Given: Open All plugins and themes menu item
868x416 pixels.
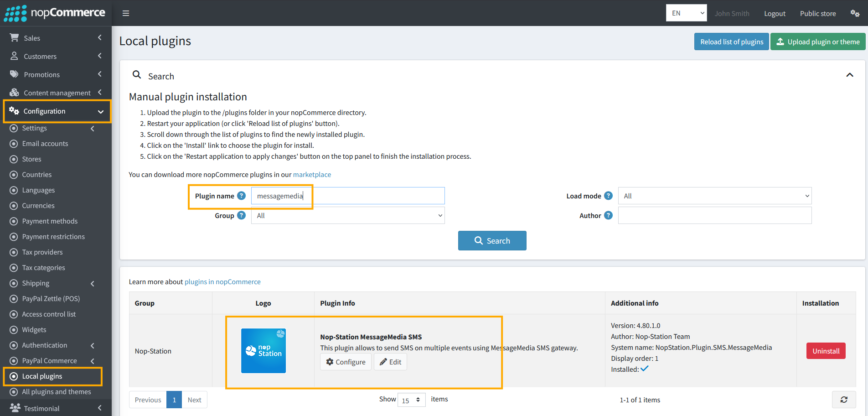Looking at the screenshot, I should coord(56,392).
